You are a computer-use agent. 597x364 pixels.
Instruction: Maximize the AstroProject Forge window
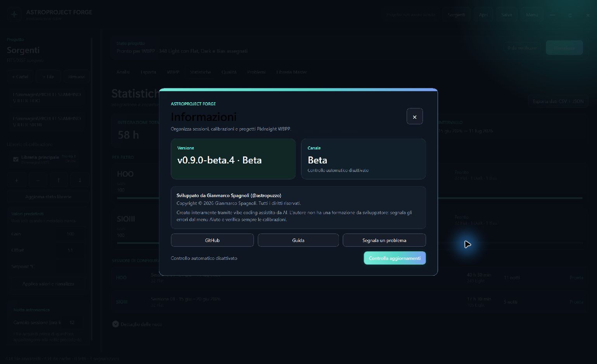pyautogui.click(x=570, y=15)
